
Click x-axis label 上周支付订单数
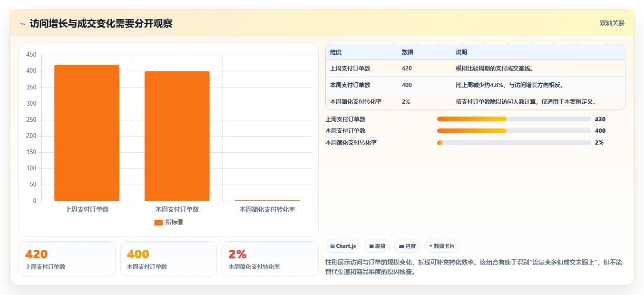[87, 209]
